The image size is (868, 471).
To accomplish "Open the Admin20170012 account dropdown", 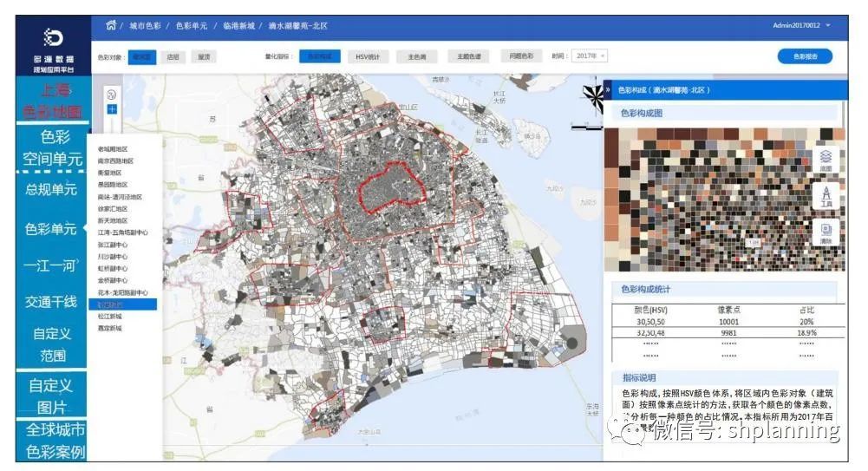I will coord(801,25).
